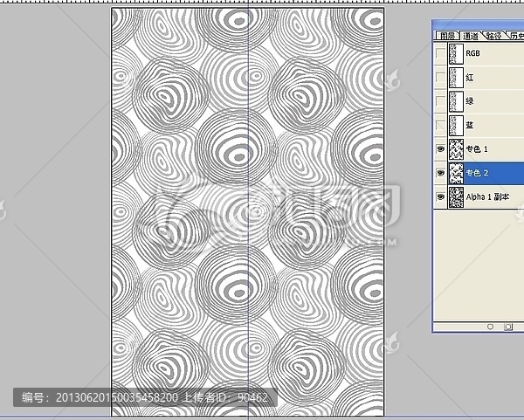
Task: Switch to the 通道 (Channels) tab
Action: (x=471, y=36)
